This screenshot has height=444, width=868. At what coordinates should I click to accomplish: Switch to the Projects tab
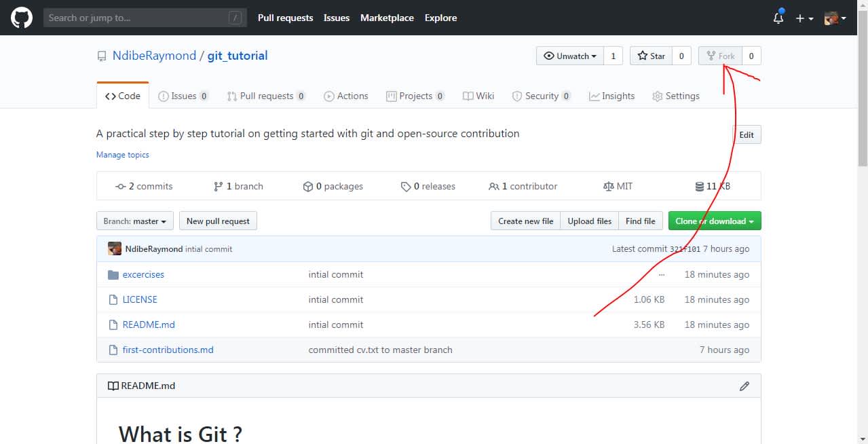tap(415, 96)
